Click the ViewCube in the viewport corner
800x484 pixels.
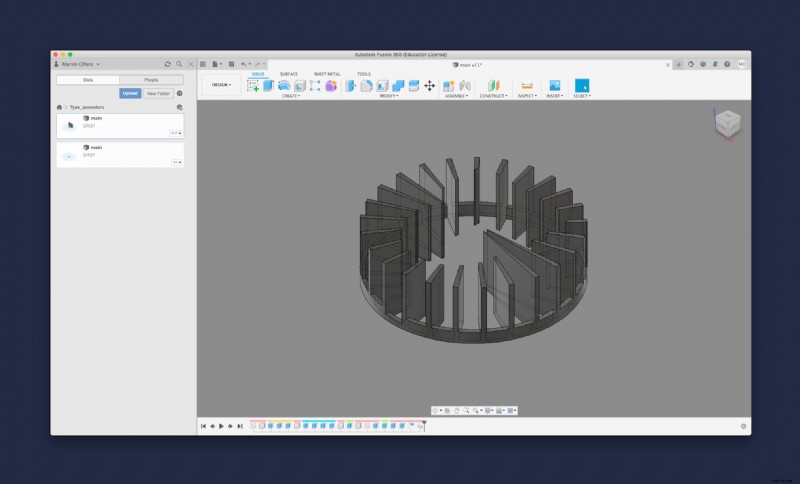point(728,124)
